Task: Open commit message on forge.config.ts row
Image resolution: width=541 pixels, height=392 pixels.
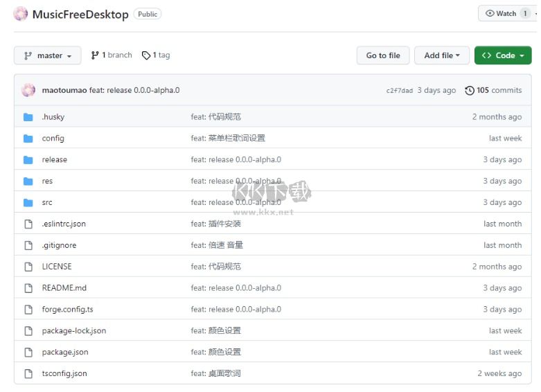Action: click(236, 310)
